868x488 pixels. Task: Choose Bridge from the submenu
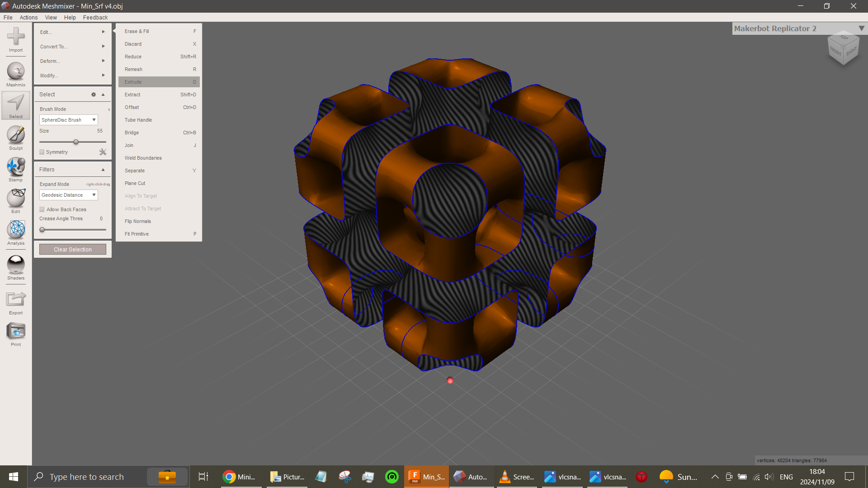tap(159, 133)
